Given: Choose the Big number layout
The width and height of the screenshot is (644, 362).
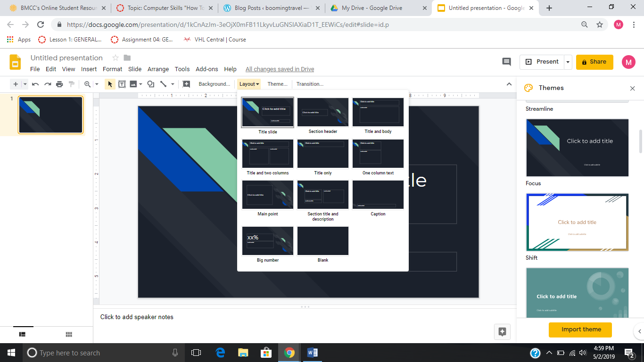Looking at the screenshot, I should click(268, 241).
